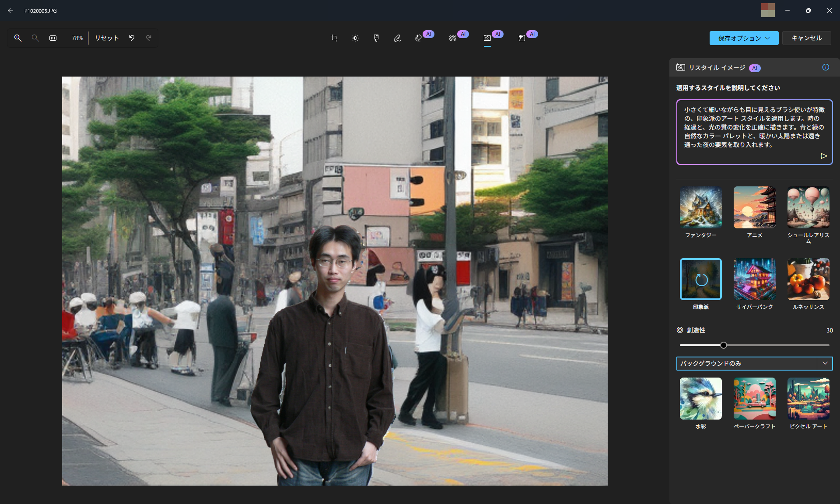
Task: Click the back arrow to exit editing
Action: click(10, 10)
